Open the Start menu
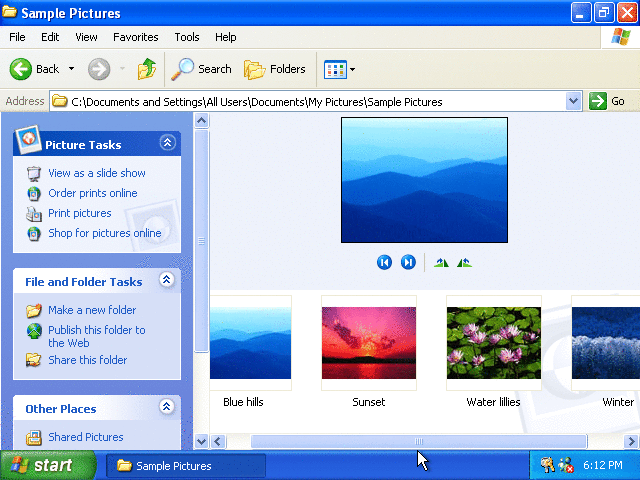Image resolution: width=640 pixels, height=480 pixels. pos(48,465)
